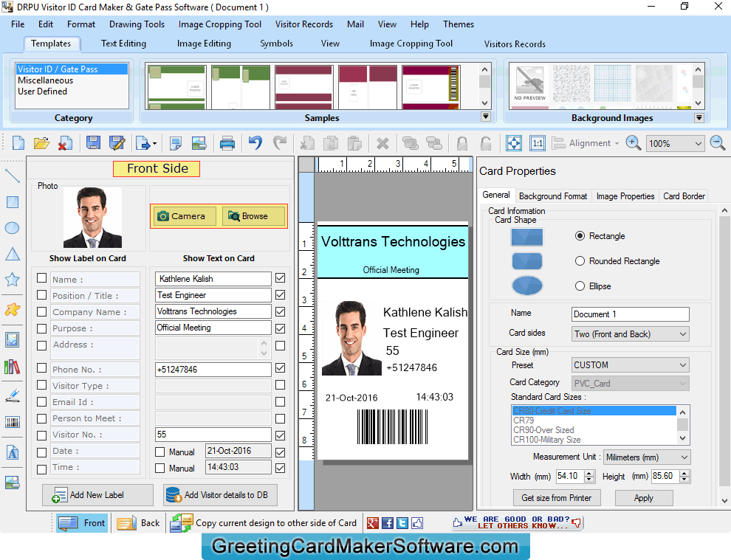The width and height of the screenshot is (731, 560).
Task: Switch to the Back side of card
Action: point(138,523)
